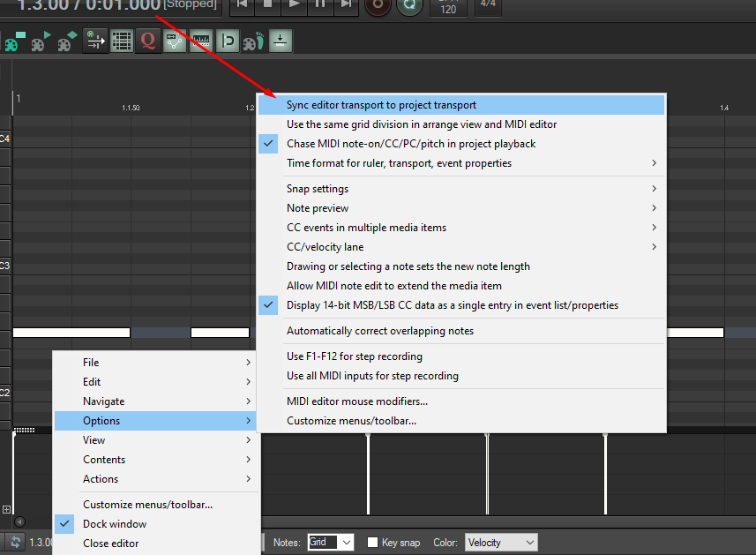Select the white MIDI note before 1.2
The height and width of the screenshot is (555, 756).
[220, 333]
